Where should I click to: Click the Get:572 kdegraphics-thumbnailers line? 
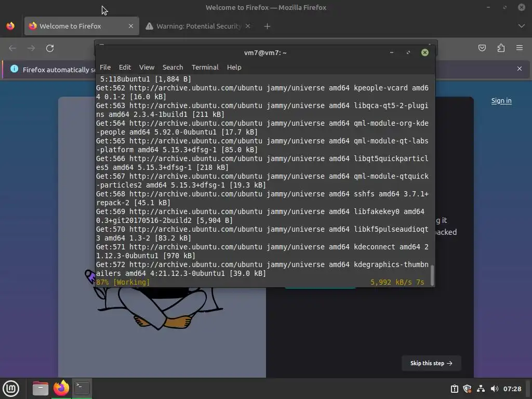point(262,269)
